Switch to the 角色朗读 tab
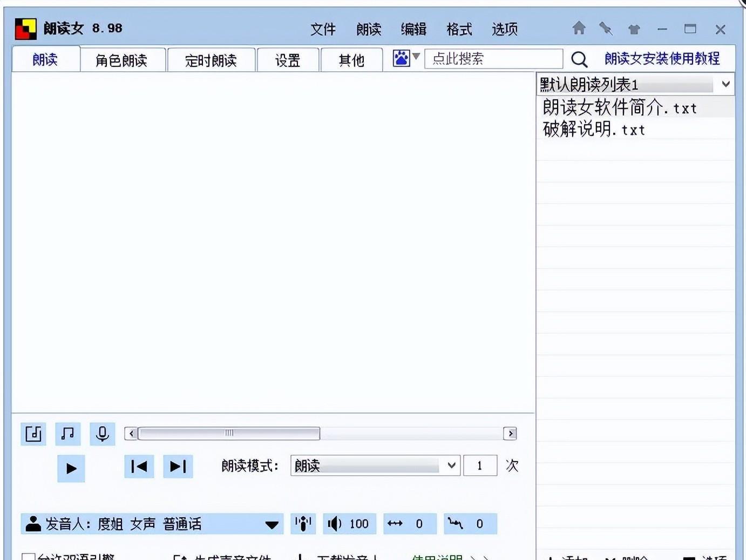The height and width of the screenshot is (560, 746). tap(121, 60)
